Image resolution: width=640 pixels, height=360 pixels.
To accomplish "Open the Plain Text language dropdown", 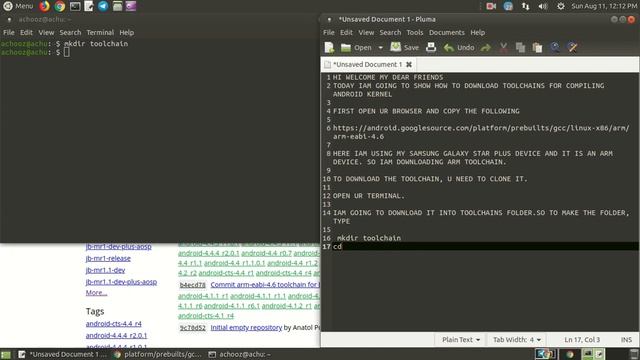I will (x=461, y=340).
